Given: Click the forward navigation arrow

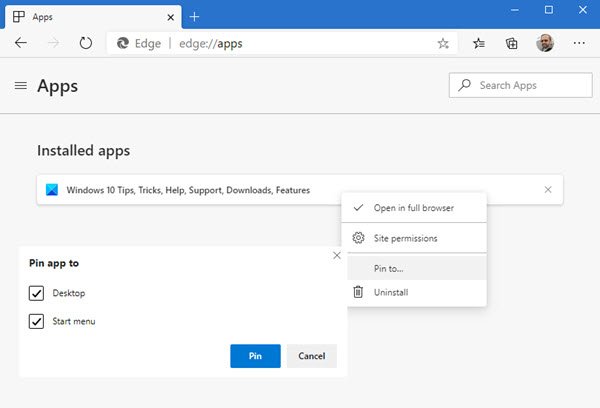Looking at the screenshot, I should (x=53, y=43).
